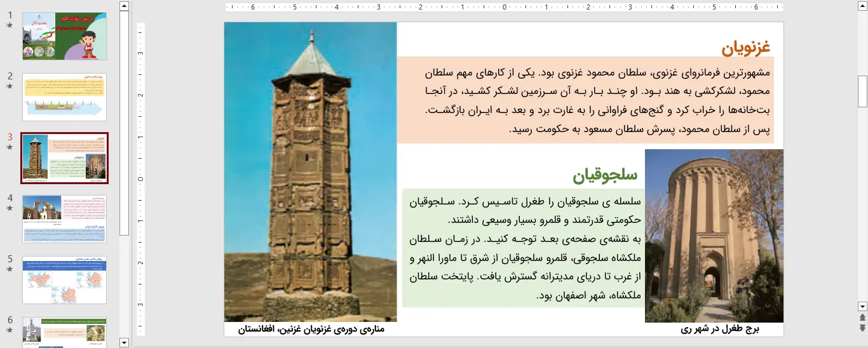This screenshot has height=348, width=868.
Task: Click the main editor scroll-down arrow
Action: (x=862, y=306)
